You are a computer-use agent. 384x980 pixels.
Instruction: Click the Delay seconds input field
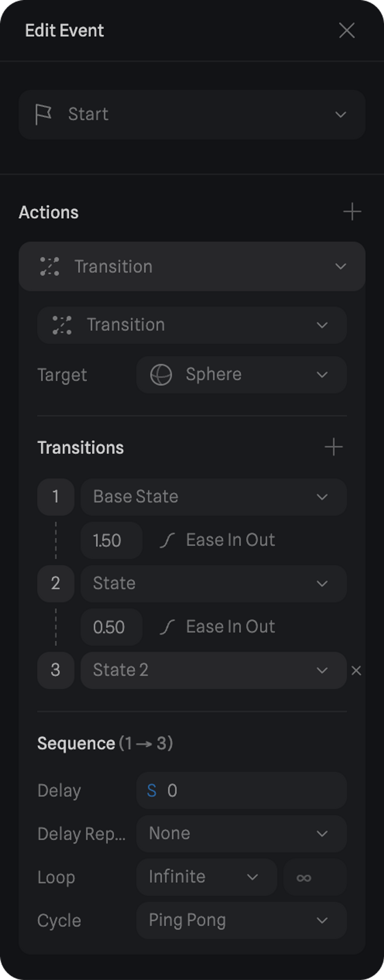[241, 791]
